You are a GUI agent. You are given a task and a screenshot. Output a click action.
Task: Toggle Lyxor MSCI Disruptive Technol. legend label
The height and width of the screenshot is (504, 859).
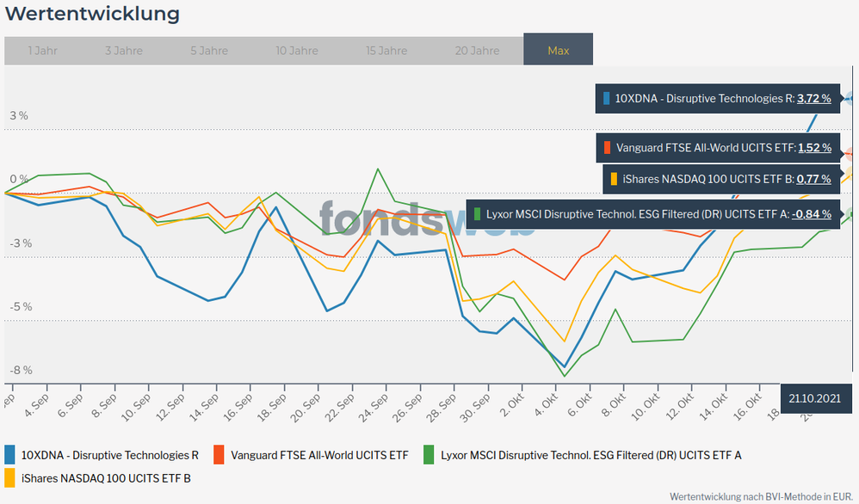tap(590, 455)
